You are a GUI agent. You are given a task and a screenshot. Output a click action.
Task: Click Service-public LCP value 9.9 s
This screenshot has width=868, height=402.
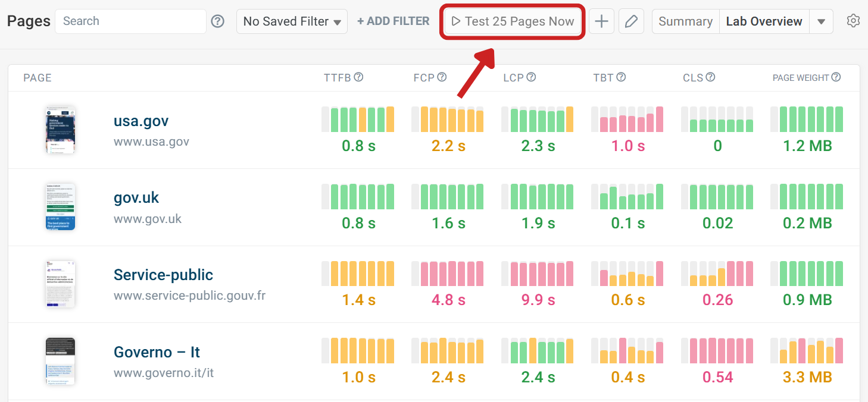538,300
